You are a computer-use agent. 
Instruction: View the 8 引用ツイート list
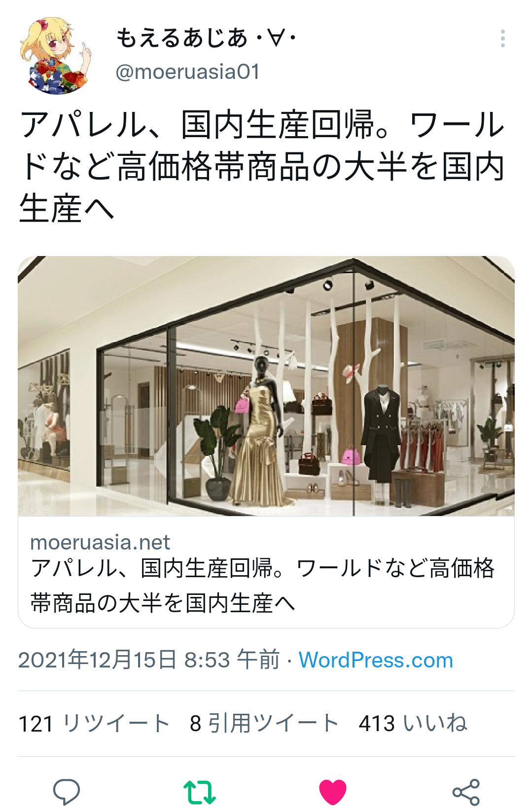click(x=264, y=724)
